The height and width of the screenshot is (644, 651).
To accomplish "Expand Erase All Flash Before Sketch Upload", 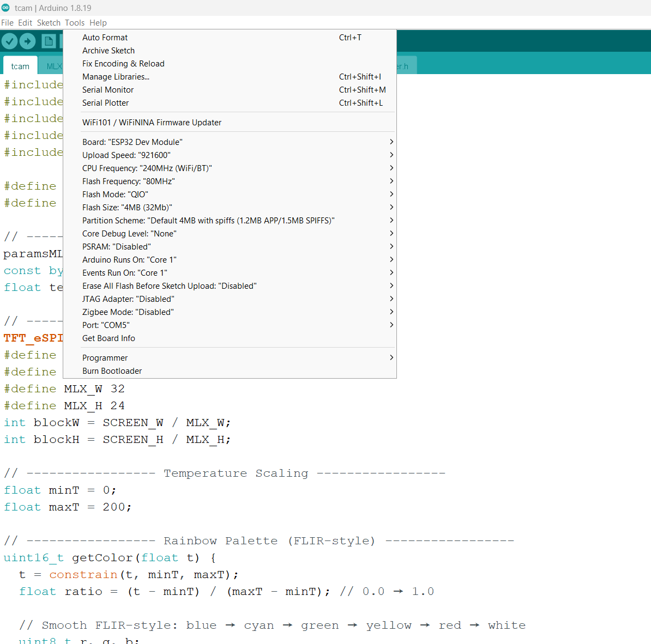I will coord(230,286).
